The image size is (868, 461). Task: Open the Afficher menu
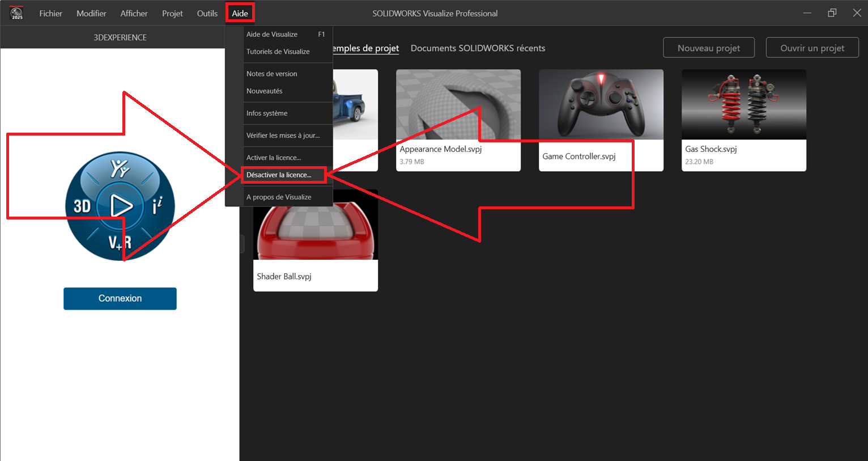(134, 13)
